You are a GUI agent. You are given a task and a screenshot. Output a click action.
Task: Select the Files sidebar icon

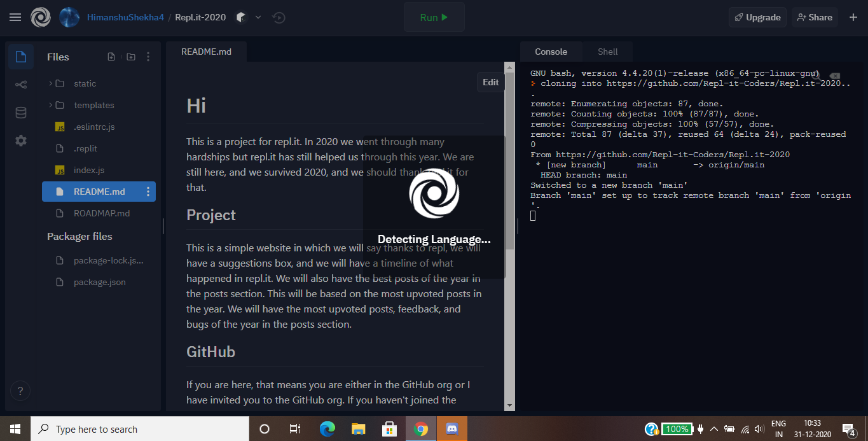pyautogui.click(x=21, y=57)
